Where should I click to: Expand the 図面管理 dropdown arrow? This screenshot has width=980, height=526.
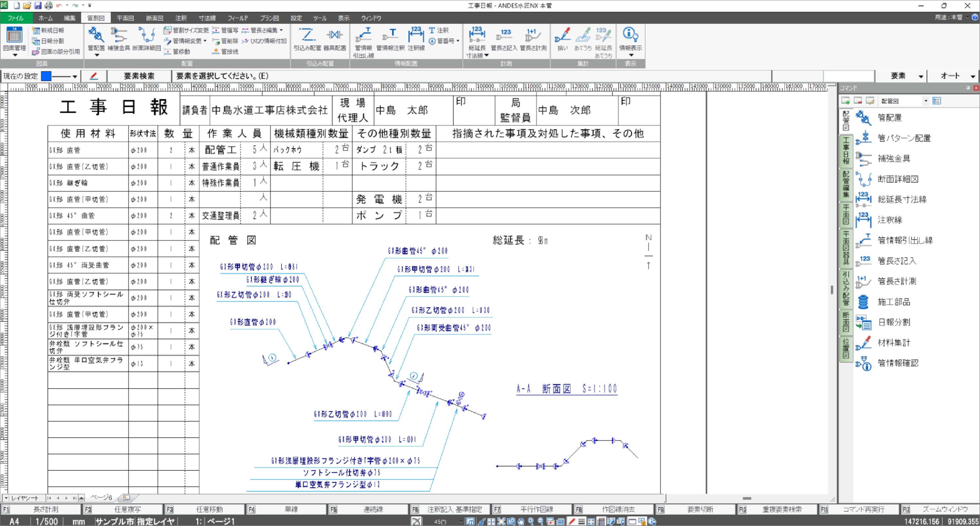15,56
